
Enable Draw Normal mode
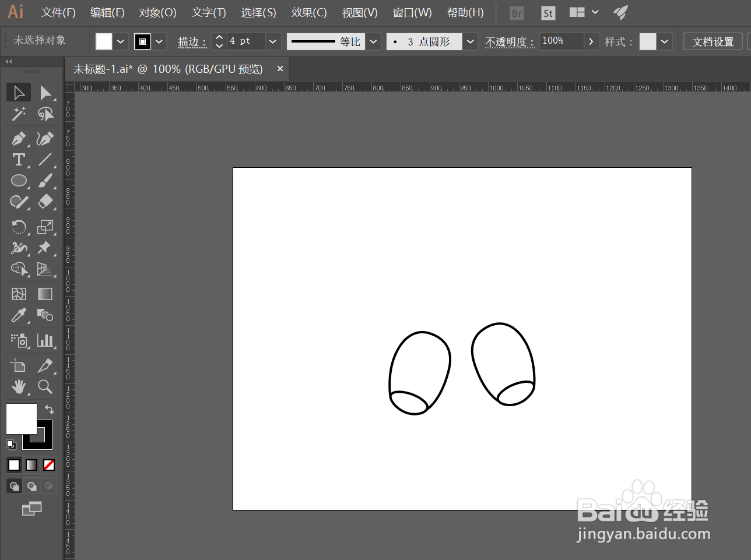(14, 486)
